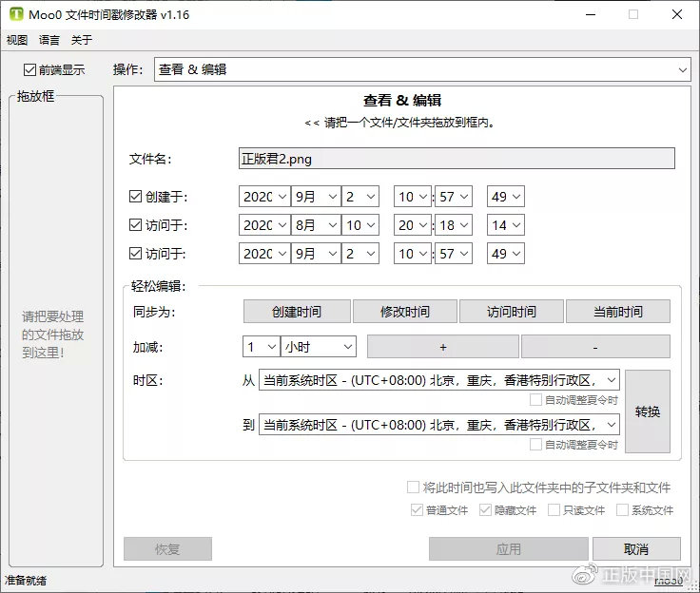
Task: Open the minute dropdown showing 18
Action: tap(454, 225)
